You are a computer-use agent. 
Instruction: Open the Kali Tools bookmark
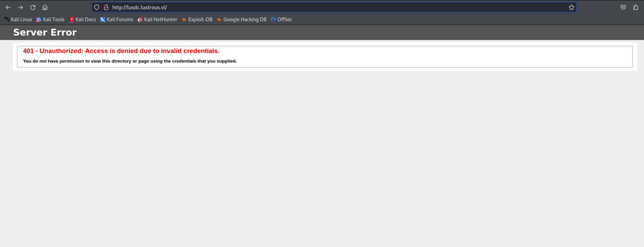coord(50,19)
